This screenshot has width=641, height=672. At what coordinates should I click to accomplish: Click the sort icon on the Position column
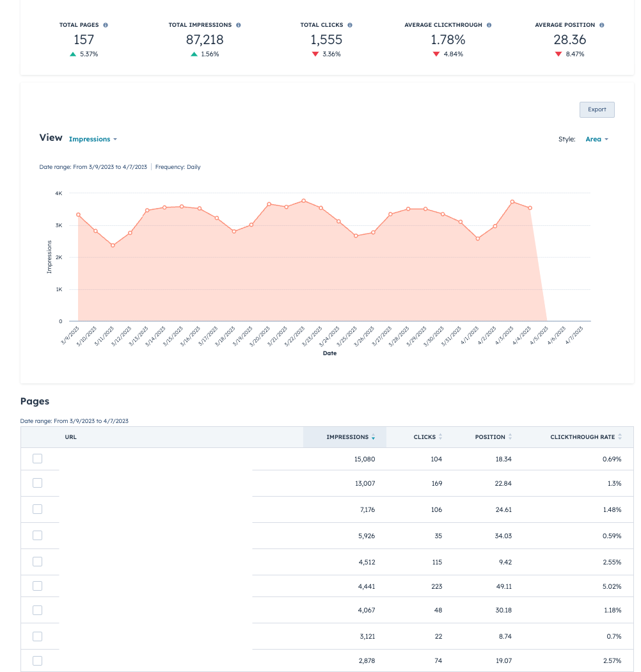(509, 437)
